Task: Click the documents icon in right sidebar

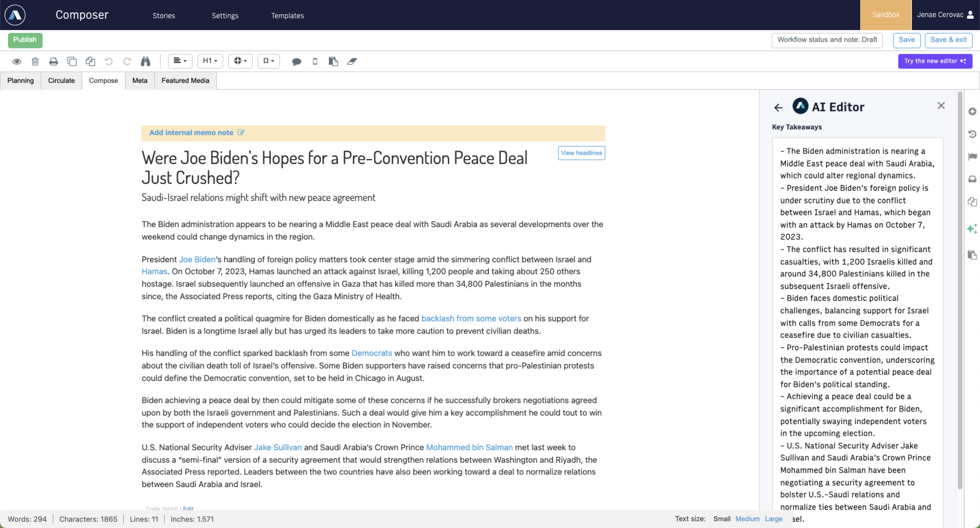Action: (972, 201)
